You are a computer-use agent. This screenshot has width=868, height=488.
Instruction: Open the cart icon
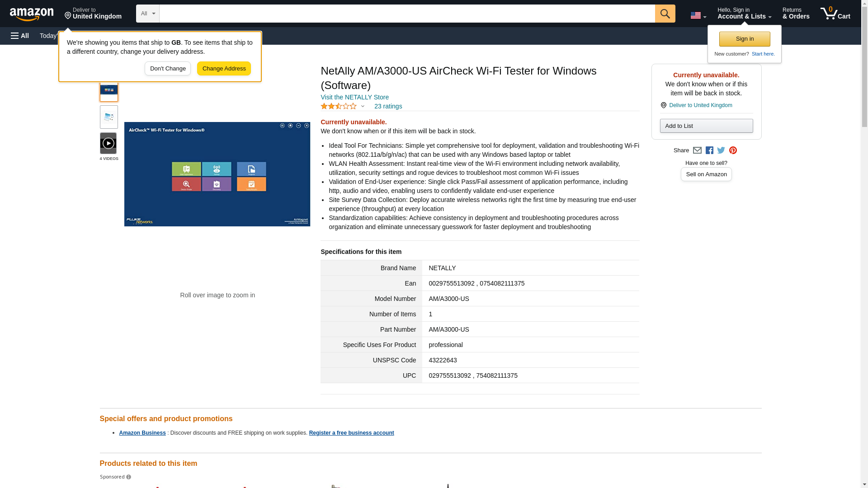(x=835, y=14)
